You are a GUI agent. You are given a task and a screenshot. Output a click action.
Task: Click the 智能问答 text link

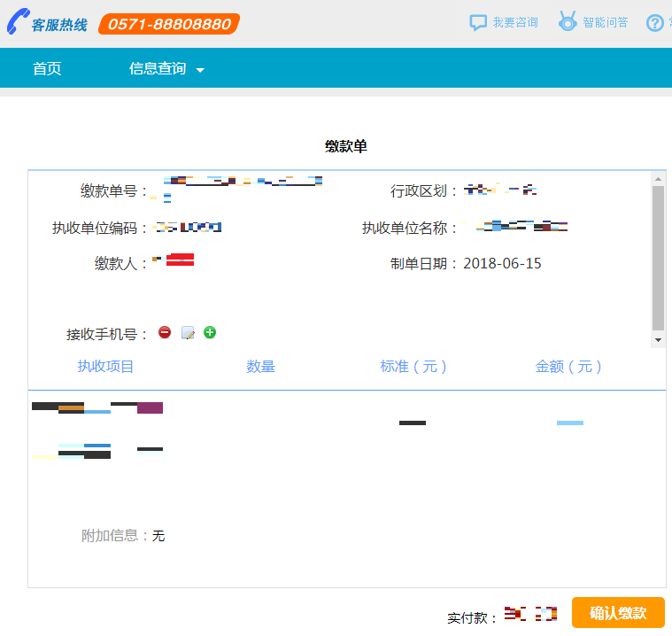(x=606, y=23)
